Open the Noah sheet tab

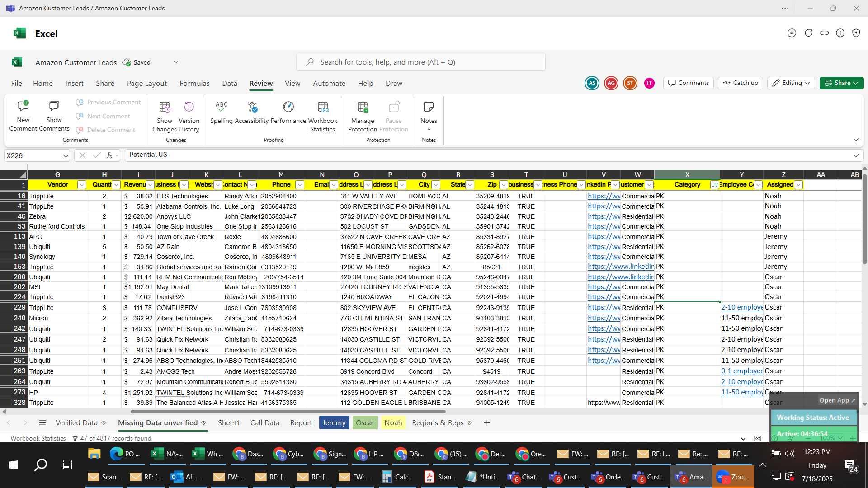[x=393, y=423]
